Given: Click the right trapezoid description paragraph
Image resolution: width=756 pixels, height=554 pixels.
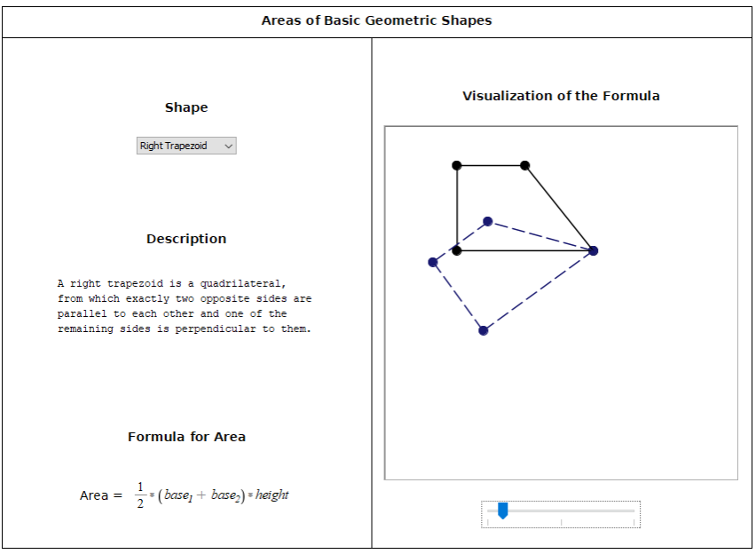Looking at the screenshot, I should point(185,306).
